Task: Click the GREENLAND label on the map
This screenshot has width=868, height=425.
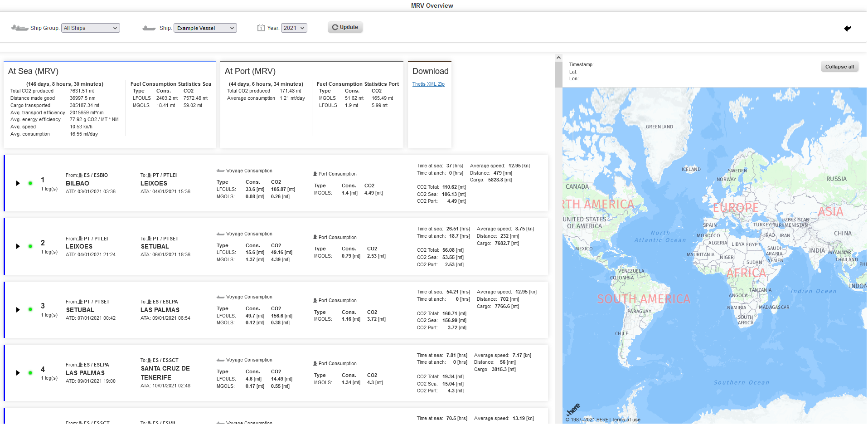Action: (659, 127)
